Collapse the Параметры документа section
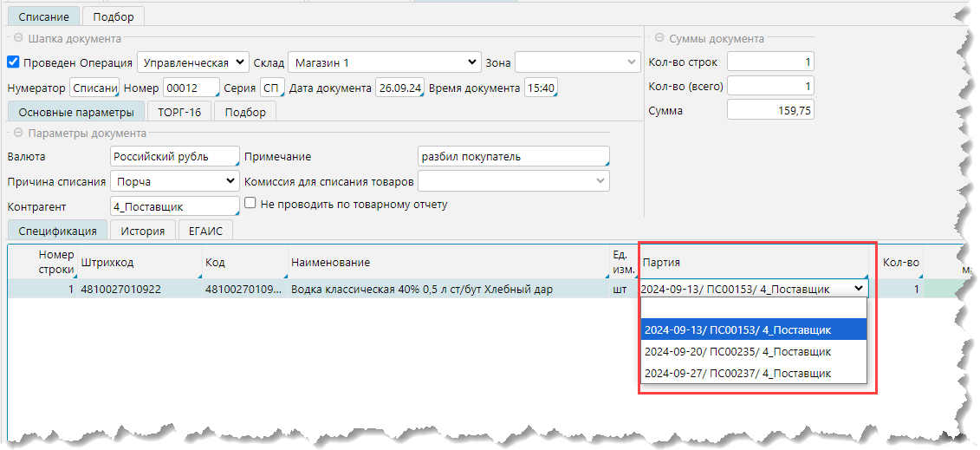 pyautogui.click(x=17, y=134)
